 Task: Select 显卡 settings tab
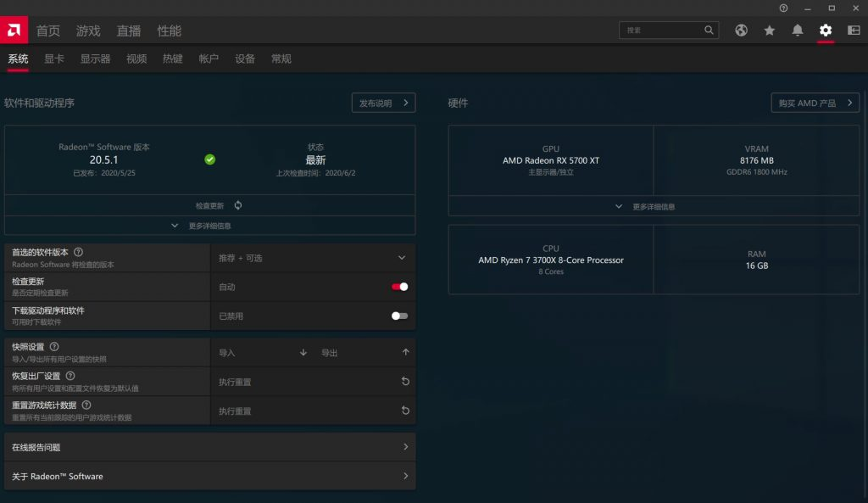tap(54, 59)
